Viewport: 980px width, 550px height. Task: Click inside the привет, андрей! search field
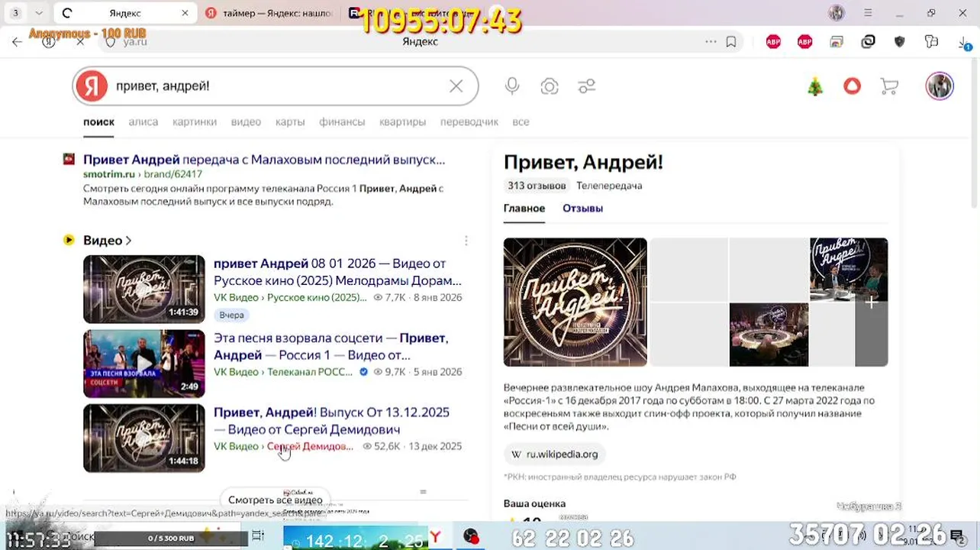pyautogui.click(x=275, y=86)
